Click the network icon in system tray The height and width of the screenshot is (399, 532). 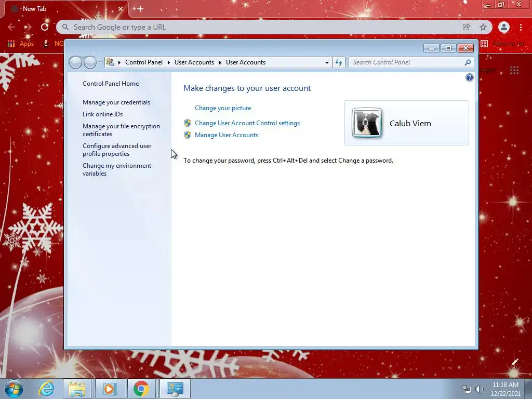coord(467,389)
